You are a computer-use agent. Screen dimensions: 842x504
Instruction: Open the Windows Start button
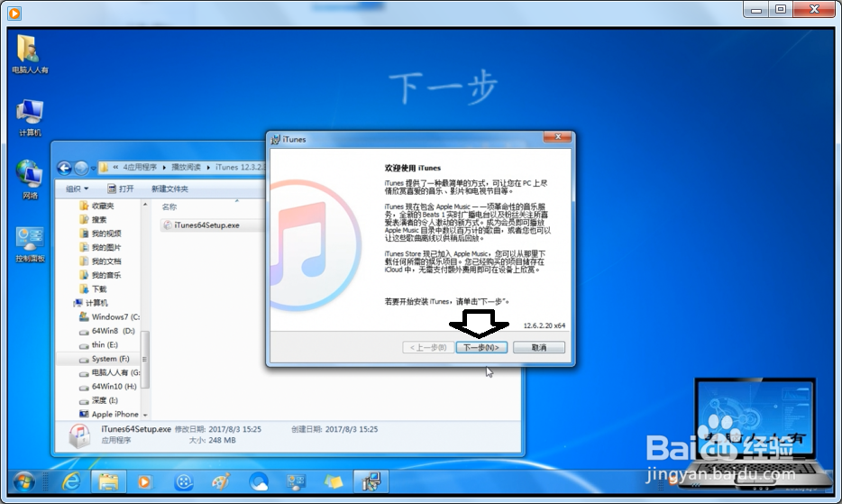click(24, 481)
